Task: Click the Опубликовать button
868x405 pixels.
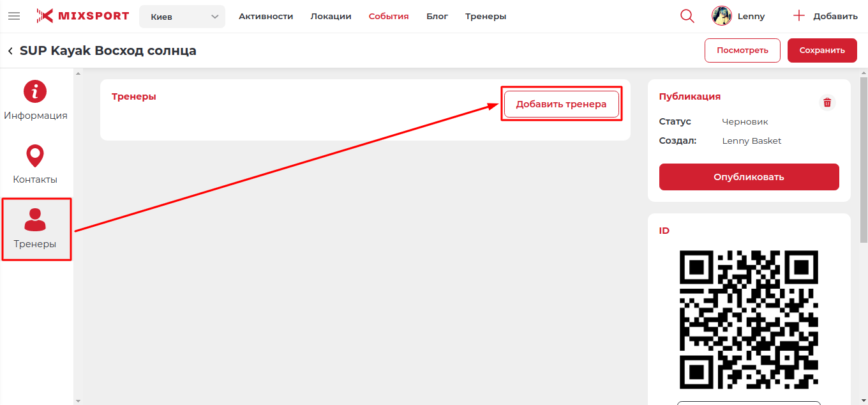Action: [x=749, y=177]
